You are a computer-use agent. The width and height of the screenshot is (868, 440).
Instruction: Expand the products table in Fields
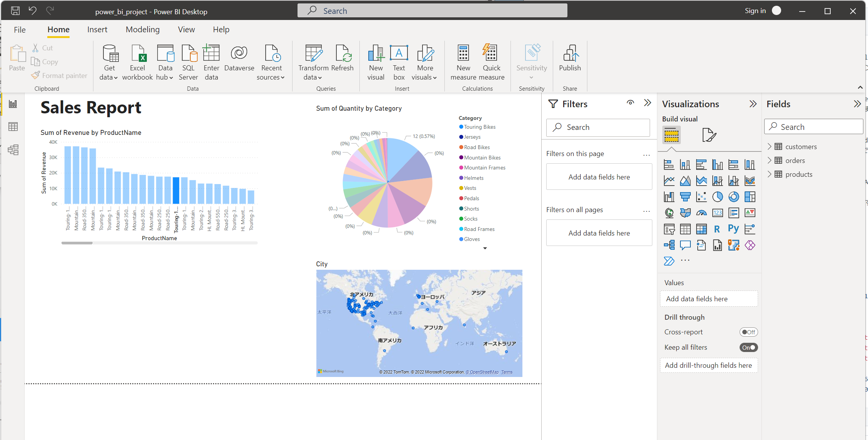[769, 174]
